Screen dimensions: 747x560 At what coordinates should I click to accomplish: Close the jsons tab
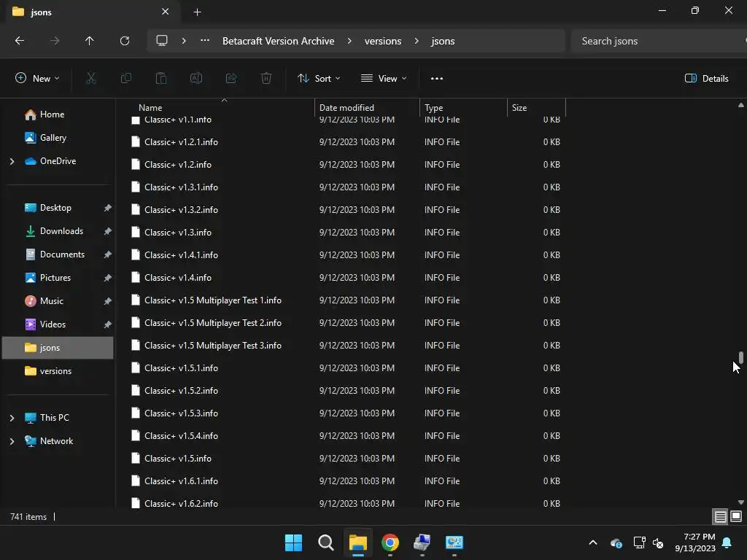[165, 12]
